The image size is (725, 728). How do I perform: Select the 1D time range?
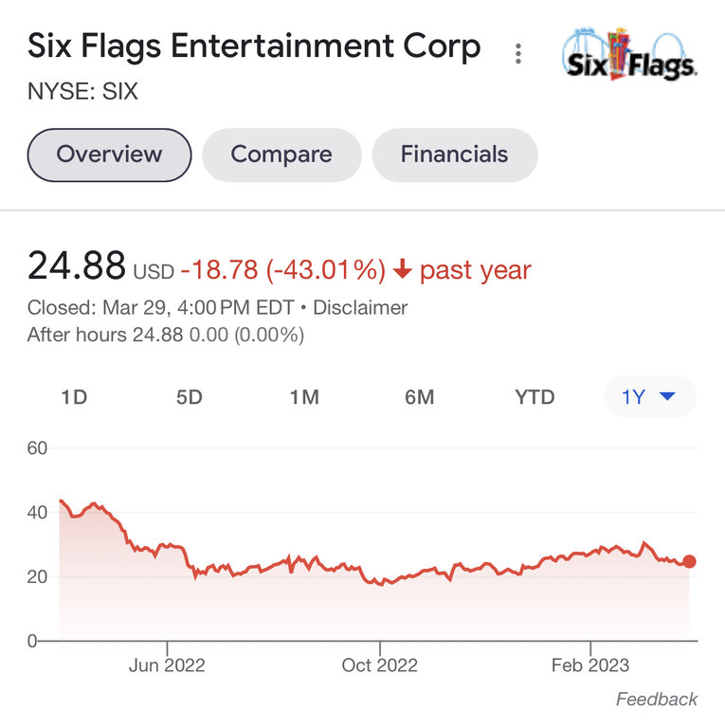(x=74, y=397)
